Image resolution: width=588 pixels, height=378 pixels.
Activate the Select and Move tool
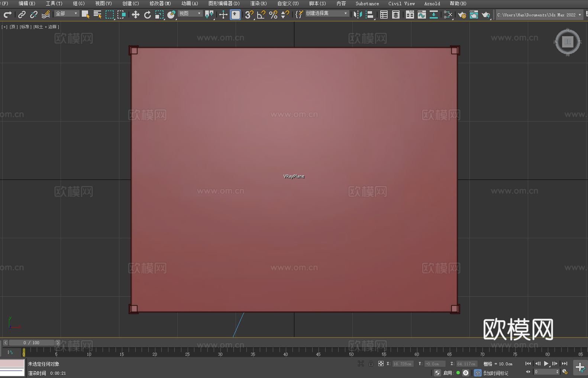136,14
